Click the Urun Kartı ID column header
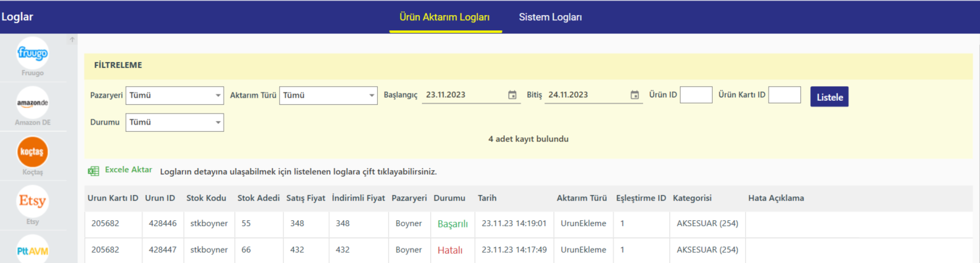Screen dimensions: 980x263 point(113,198)
